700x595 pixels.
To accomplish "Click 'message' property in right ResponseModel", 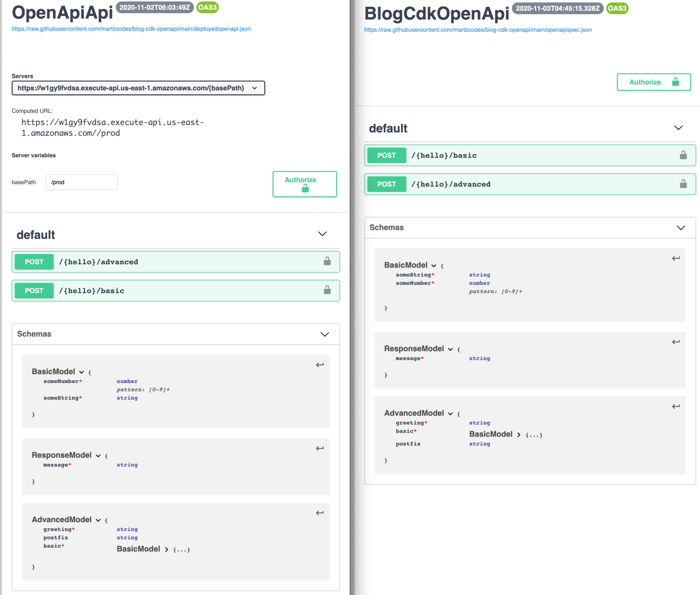I will pyautogui.click(x=410, y=358).
